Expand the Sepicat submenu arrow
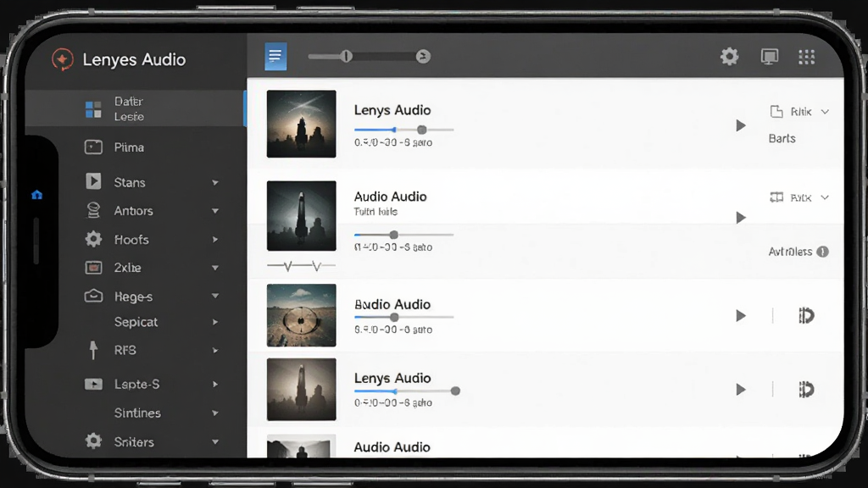The image size is (868, 488). 215,322
